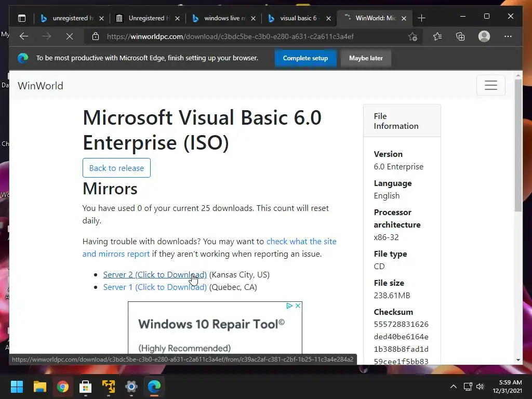Launch Google Chrome from the taskbar
Viewport: 532px width, 399px height.
63,387
